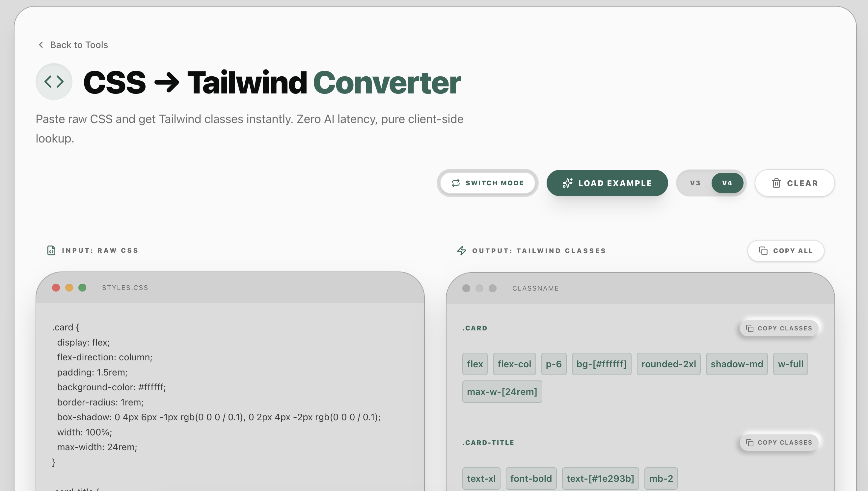Click the .CARD-TITLE section heading

488,443
